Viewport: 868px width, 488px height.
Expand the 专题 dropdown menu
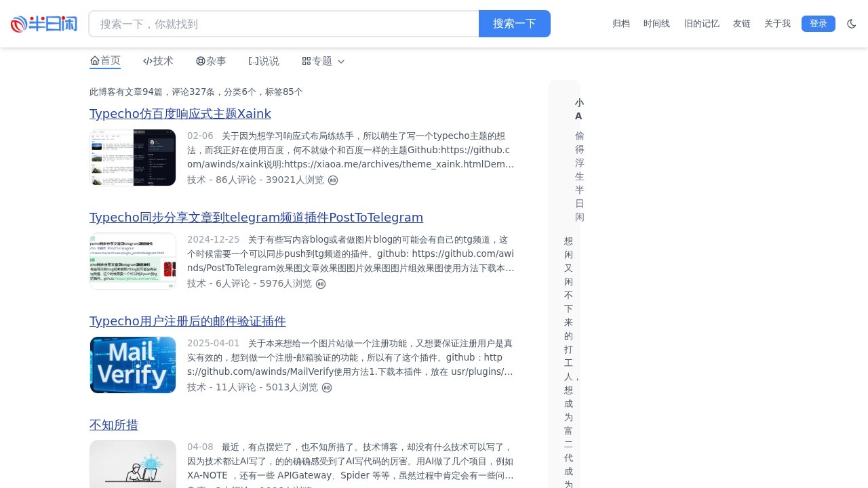[x=323, y=61]
